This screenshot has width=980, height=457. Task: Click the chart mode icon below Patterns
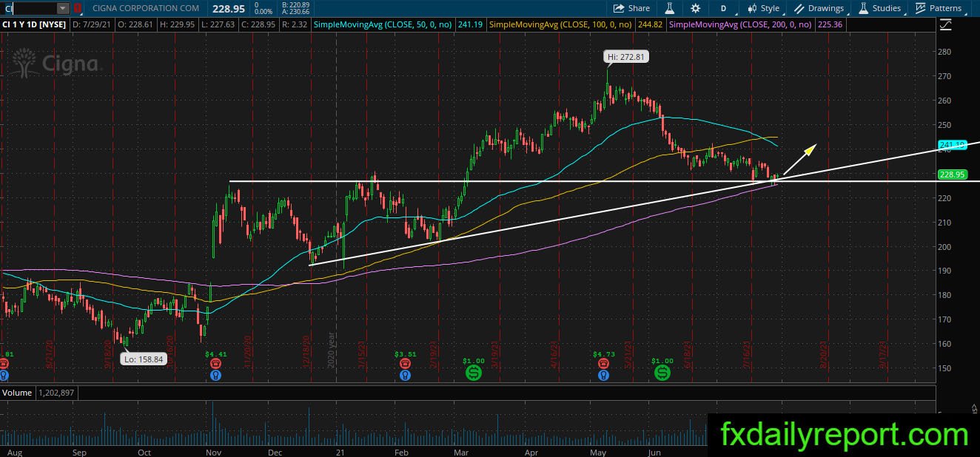[x=945, y=24]
